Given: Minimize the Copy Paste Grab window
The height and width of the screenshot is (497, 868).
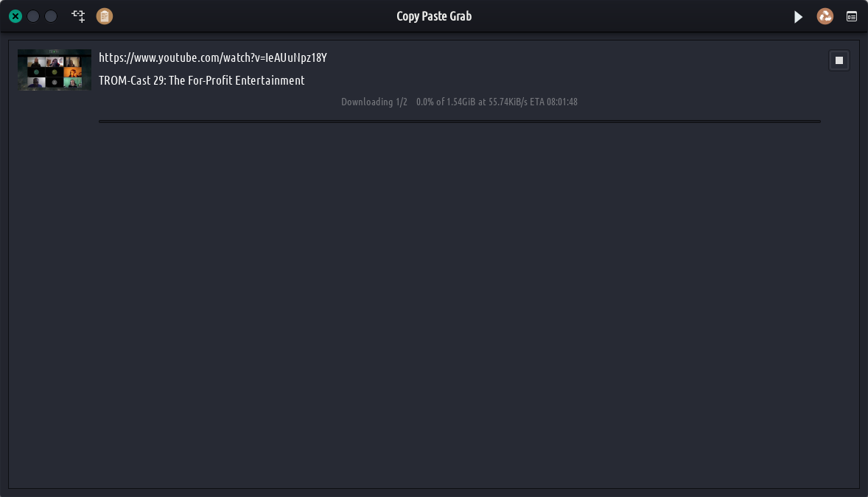Looking at the screenshot, I should 33,16.
